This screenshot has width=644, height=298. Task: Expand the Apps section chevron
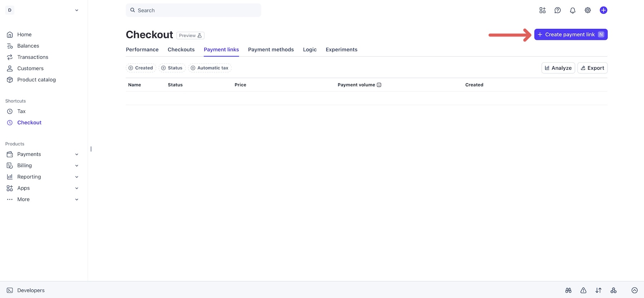coord(77,188)
